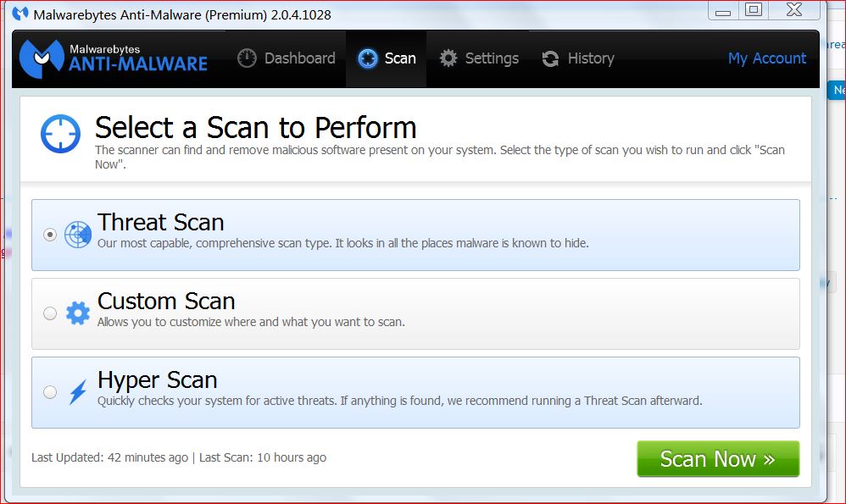Open the My Account link
This screenshot has width=846, height=504.
point(766,58)
